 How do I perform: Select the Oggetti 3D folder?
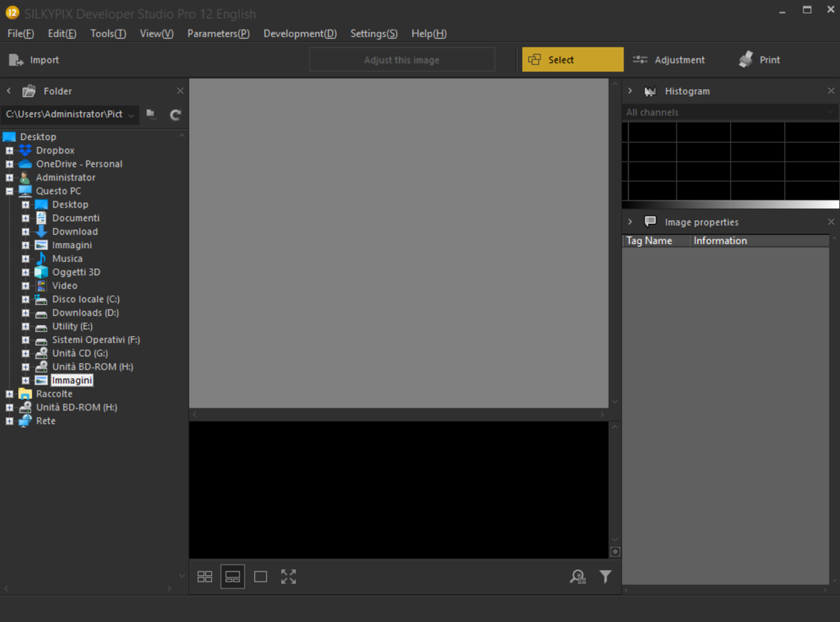[x=76, y=272]
